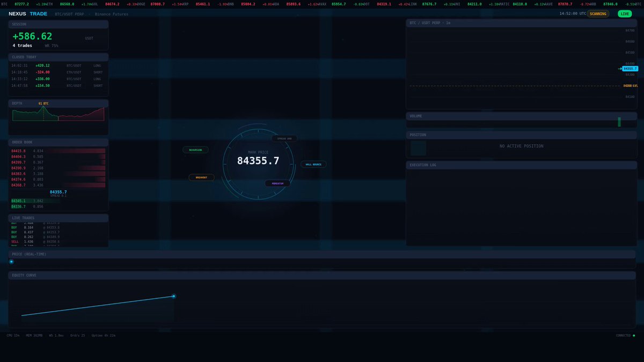Toggle the SCANNING status badge

click(598, 14)
